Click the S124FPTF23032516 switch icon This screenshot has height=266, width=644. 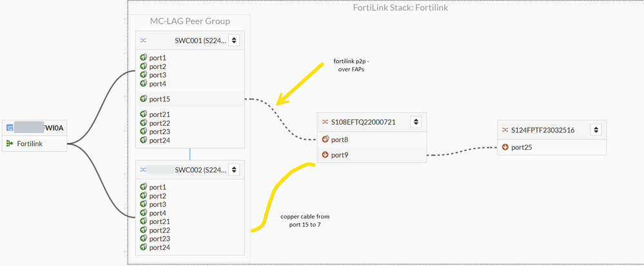tap(505, 130)
